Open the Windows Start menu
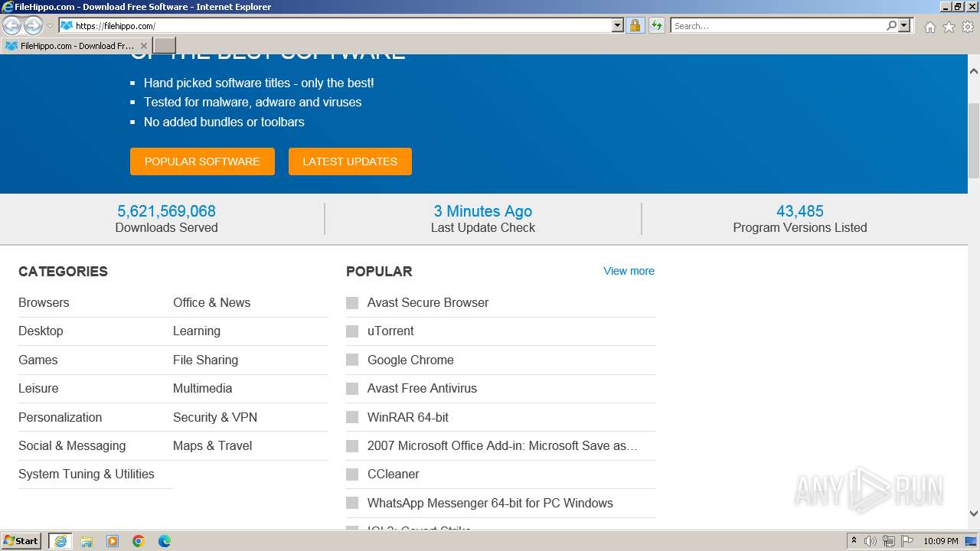980x551 pixels. (21, 541)
